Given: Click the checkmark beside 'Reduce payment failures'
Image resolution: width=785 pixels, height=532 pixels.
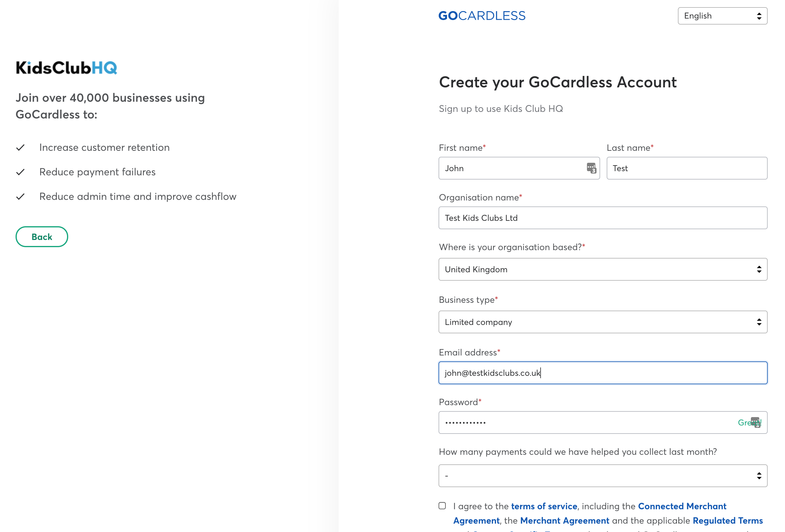Looking at the screenshot, I should [x=21, y=172].
